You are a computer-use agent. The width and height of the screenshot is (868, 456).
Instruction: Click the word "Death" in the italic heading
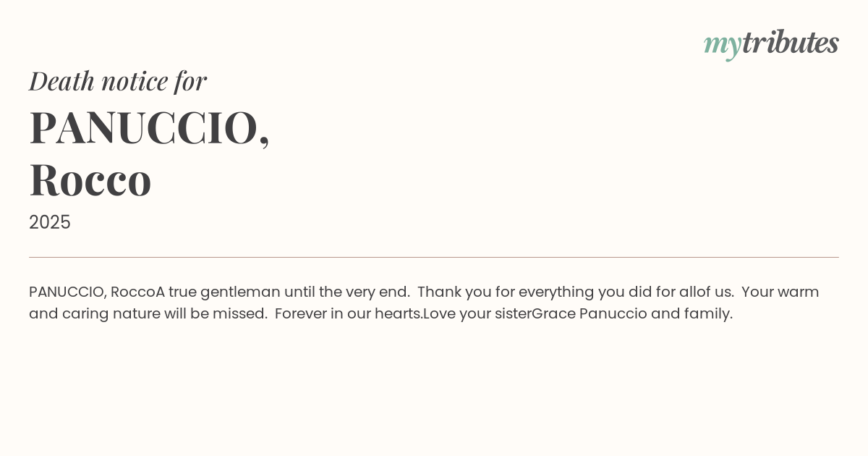(x=61, y=81)
